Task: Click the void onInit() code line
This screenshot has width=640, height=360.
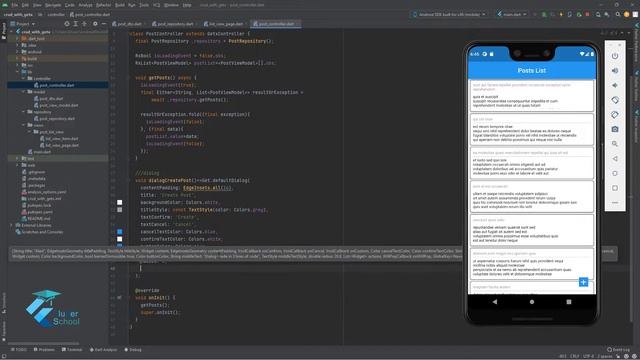Action: tap(155, 298)
